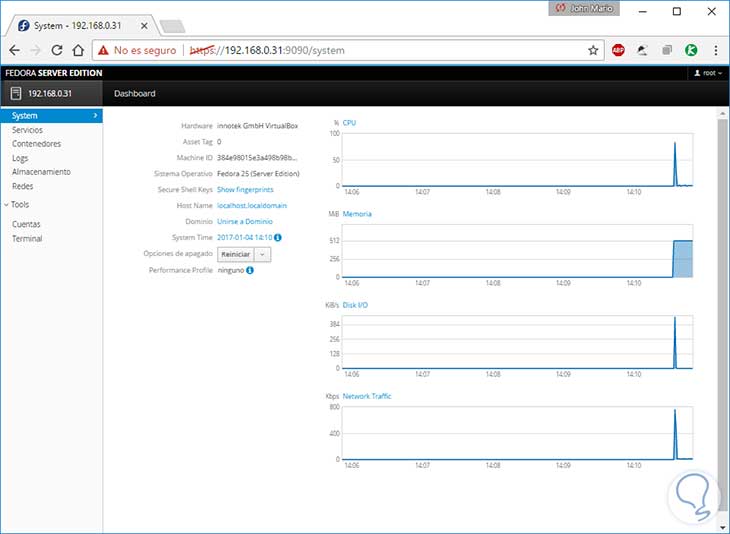
Task: Open Terminal in the sidebar
Action: [27, 238]
